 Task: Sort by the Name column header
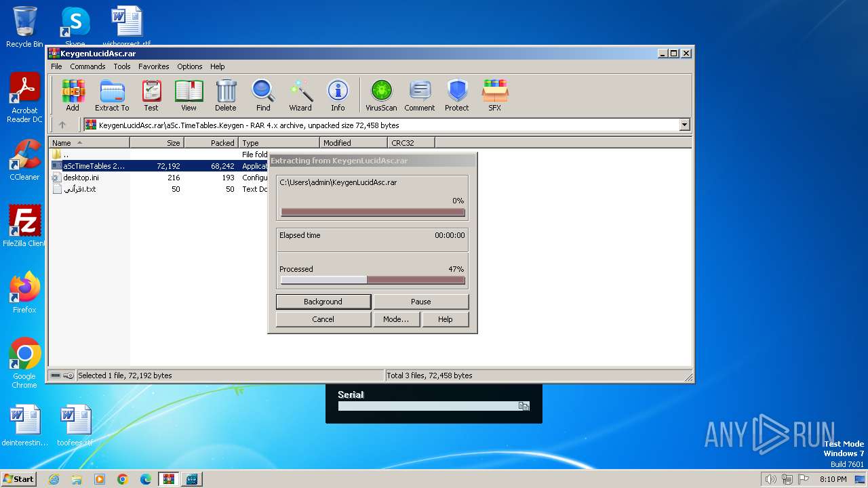coord(89,142)
